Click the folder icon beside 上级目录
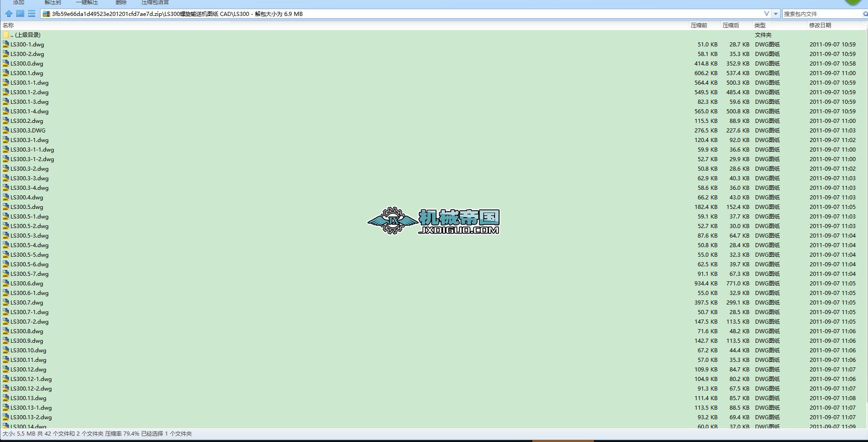This screenshot has width=868, height=442. click(x=5, y=35)
